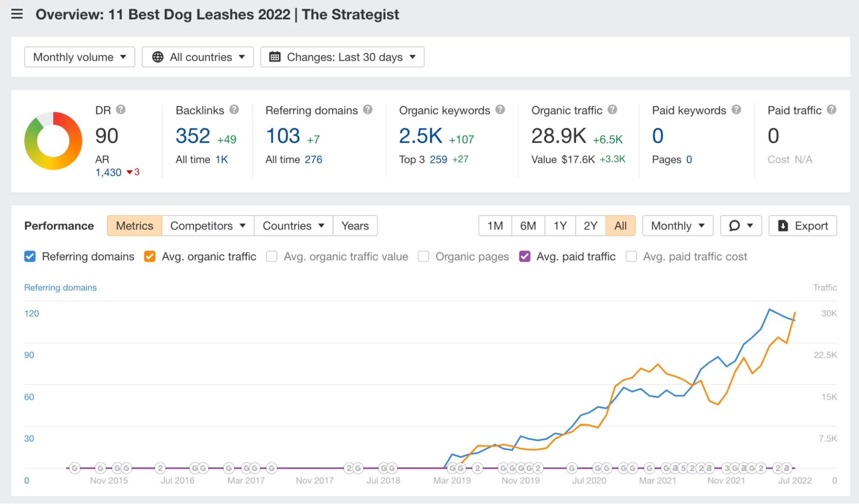Enable Avg. organic traffic value checkbox
Viewport: 859px width, 504px height.
click(272, 257)
